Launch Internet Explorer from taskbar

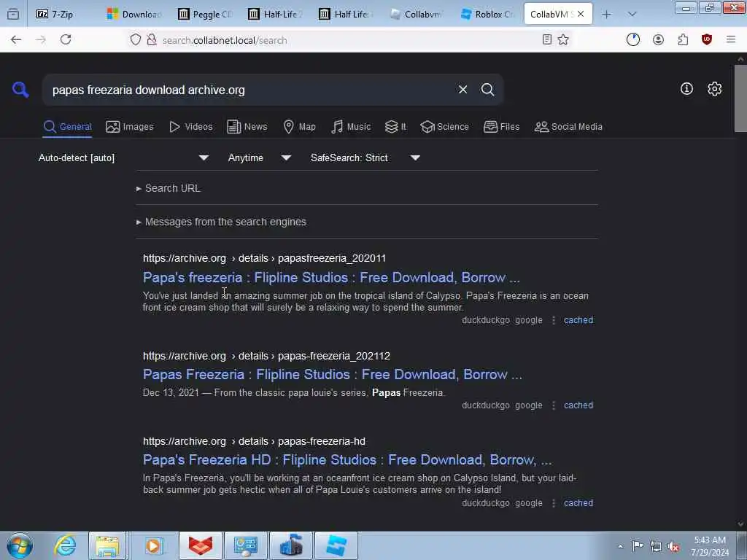click(65, 545)
